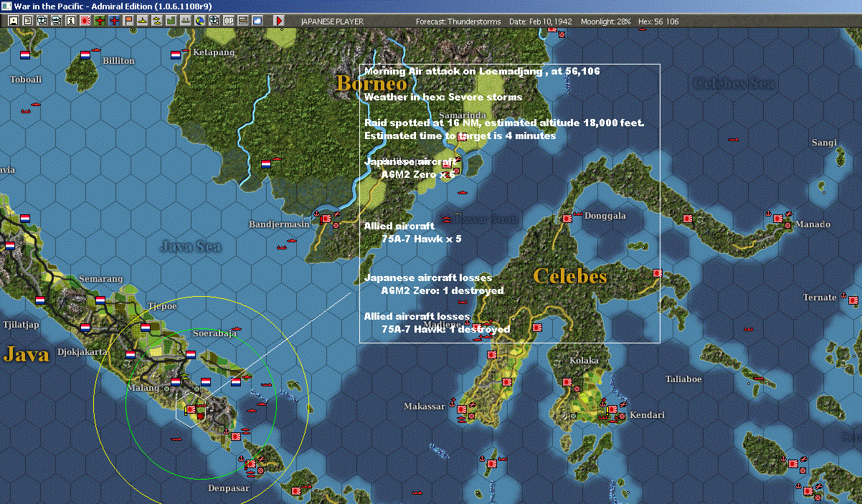The width and height of the screenshot is (862, 504).
Task: Click the Taliaboe island label
Action: 683,379
